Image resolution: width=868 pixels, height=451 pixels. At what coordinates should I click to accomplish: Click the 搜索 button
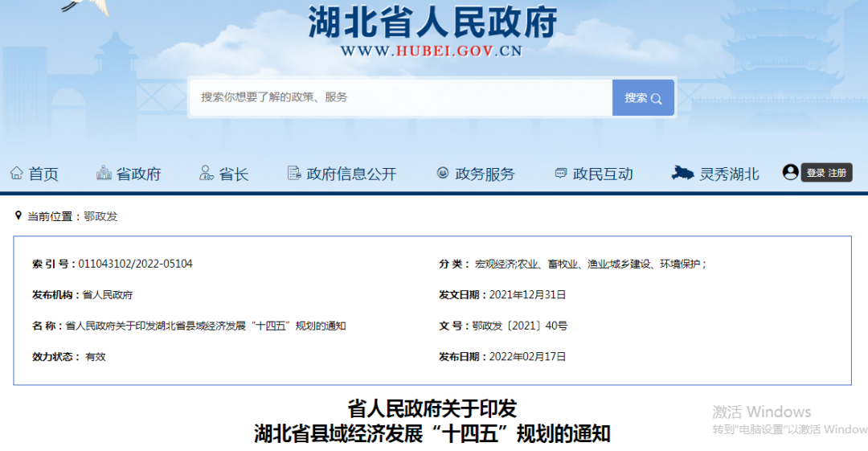pos(643,97)
